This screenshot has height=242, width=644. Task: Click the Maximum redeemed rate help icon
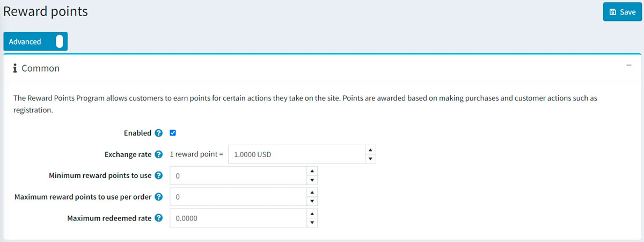158,218
